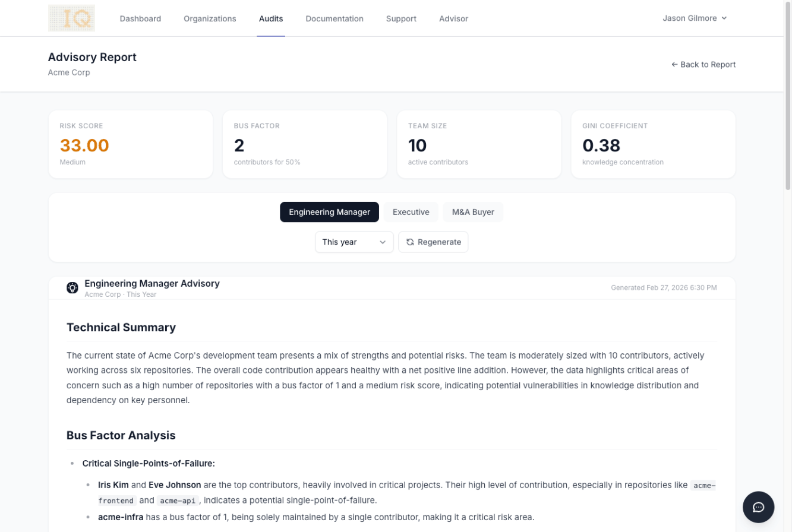View the Documentation section
Viewport: 792px width, 532px height.
click(x=334, y=18)
